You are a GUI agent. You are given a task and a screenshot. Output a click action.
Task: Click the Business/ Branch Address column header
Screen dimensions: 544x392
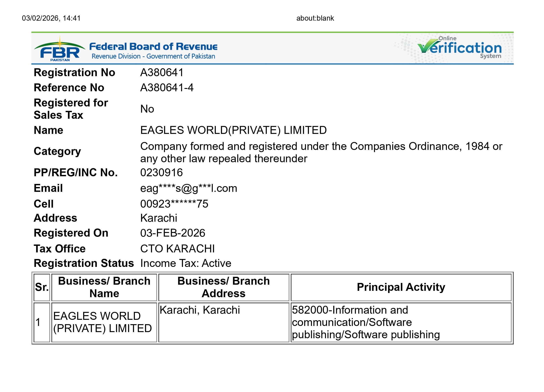(224, 287)
